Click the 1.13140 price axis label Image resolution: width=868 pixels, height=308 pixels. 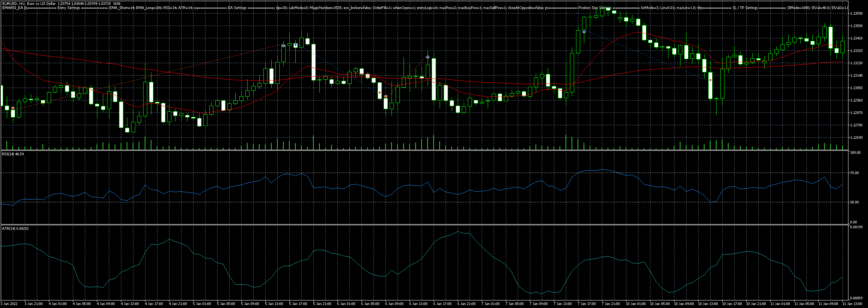pos(857,75)
